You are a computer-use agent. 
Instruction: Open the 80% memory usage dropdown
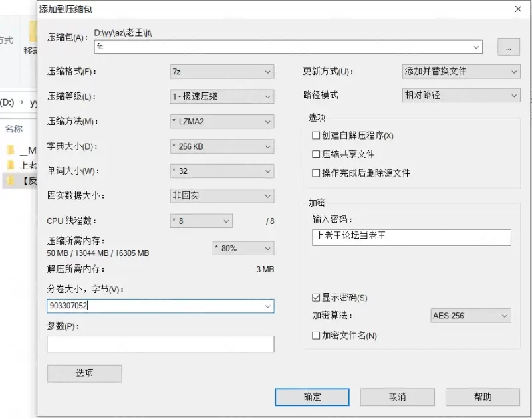pyautogui.click(x=243, y=248)
